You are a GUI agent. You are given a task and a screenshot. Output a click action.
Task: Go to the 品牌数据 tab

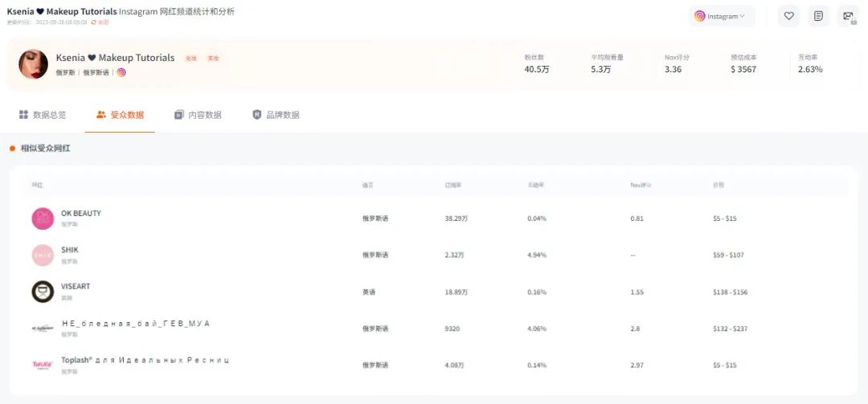[x=276, y=115]
